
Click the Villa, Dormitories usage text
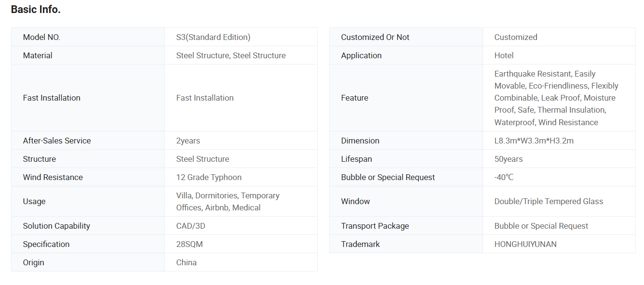[207, 195]
